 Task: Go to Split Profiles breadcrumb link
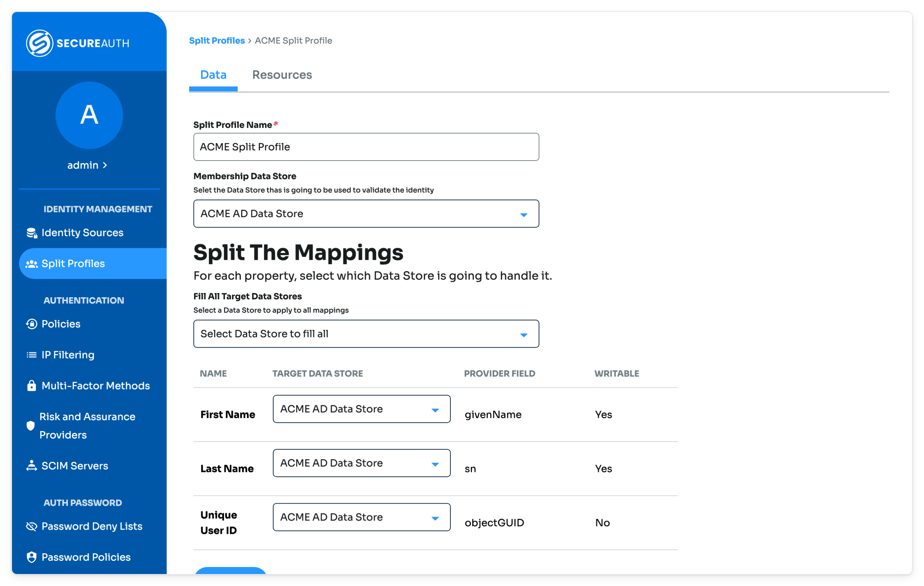(217, 41)
